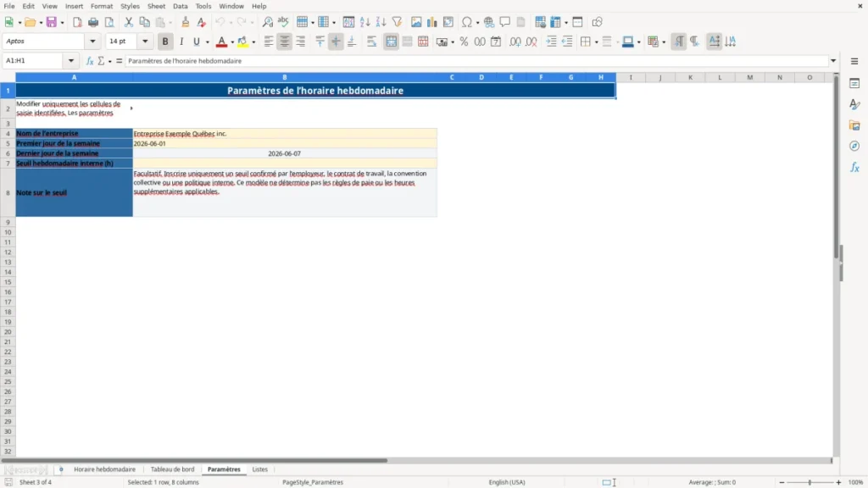Screen dimensions: 868x488
Task: Toggle Center Horizontally alignment
Action: 285,42
